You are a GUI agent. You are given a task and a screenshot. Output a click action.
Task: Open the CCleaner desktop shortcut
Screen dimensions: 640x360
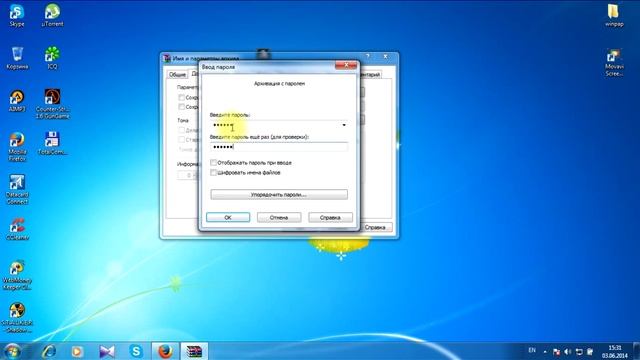point(17,228)
